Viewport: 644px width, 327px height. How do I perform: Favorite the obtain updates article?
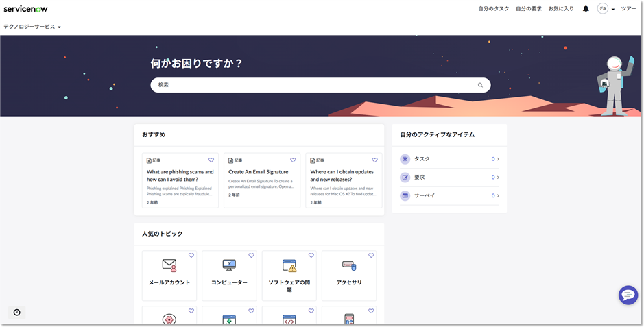pos(374,160)
